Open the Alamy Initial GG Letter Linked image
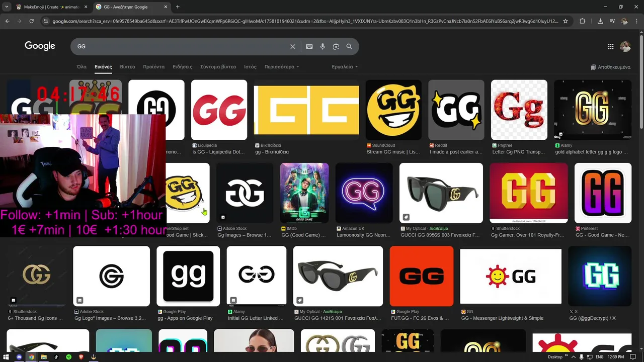This screenshot has width=644, height=362. click(256, 276)
